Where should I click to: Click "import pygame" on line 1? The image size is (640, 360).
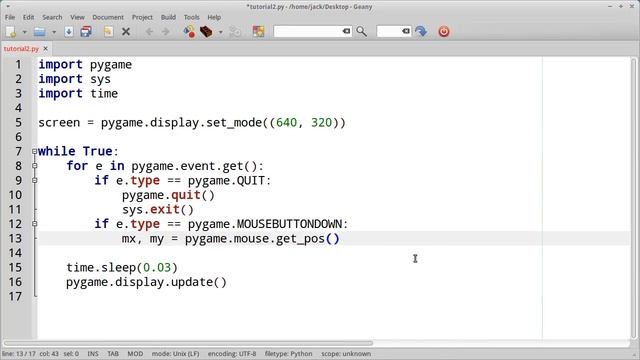pos(85,64)
